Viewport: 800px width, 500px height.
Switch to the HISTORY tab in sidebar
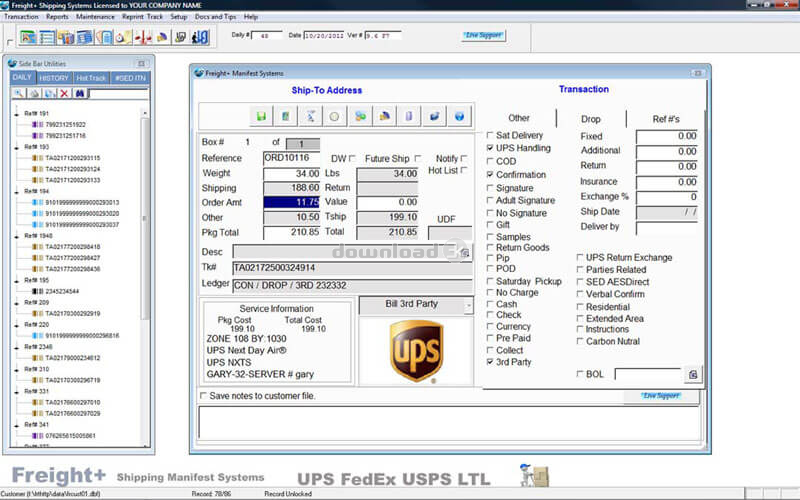54,78
